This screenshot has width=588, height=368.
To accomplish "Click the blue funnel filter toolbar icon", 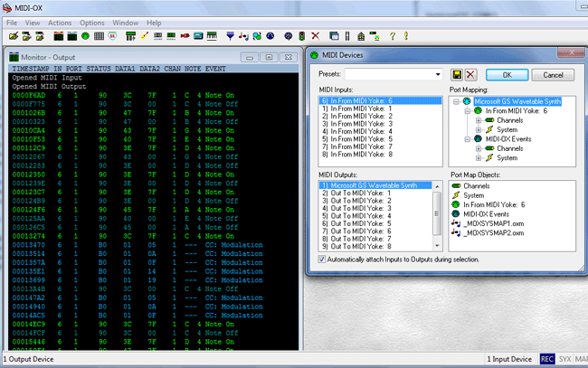I will coord(231,36).
